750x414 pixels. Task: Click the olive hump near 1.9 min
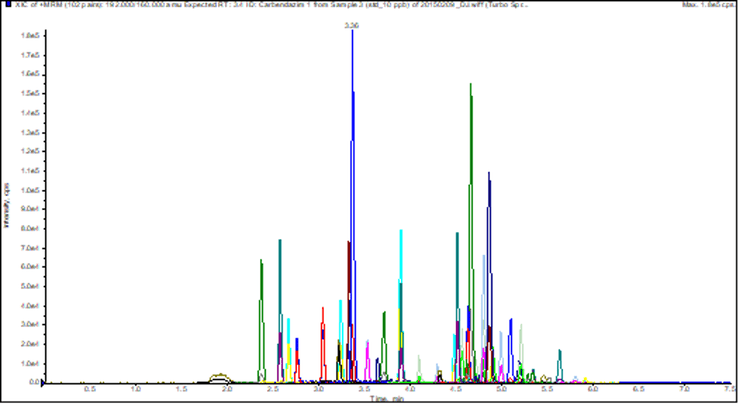point(220,377)
